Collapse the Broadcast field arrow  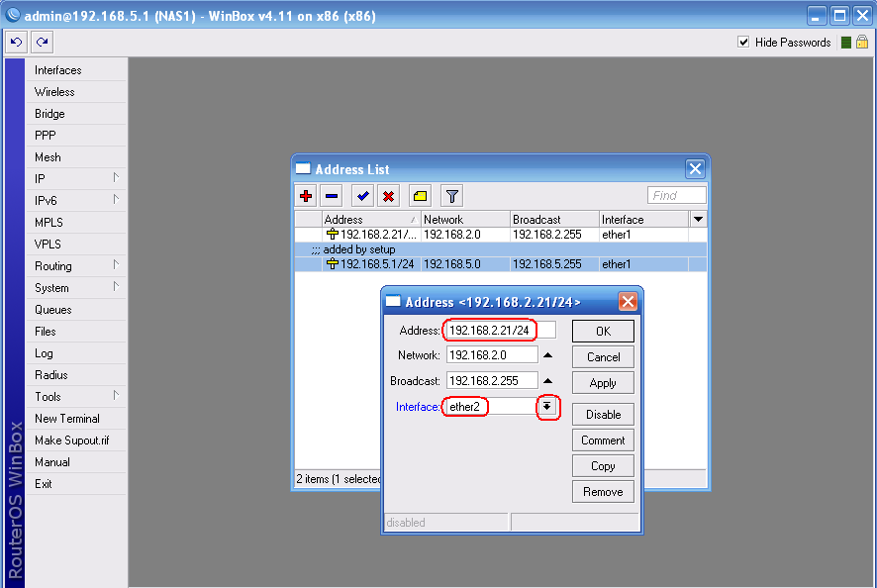pos(548,381)
